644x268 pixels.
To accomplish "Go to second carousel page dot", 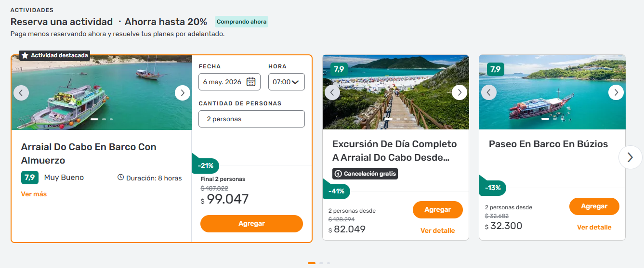I will [321, 263].
